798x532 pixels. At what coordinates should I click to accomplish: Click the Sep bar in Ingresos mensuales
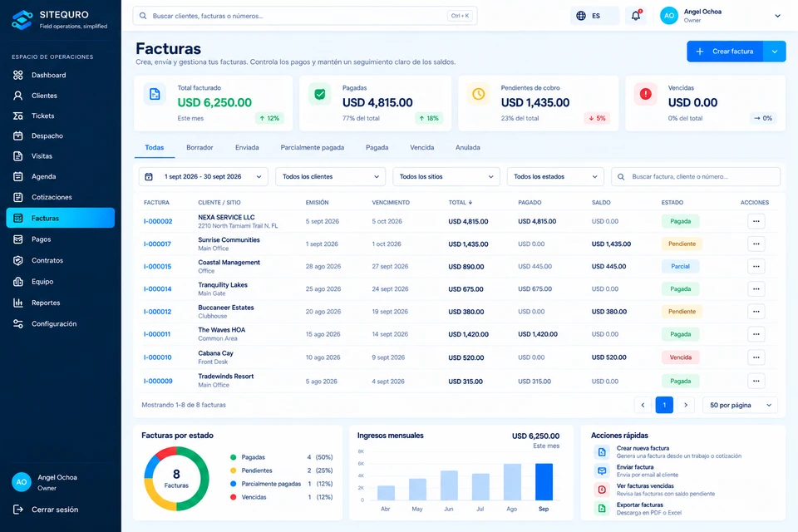(x=544, y=481)
